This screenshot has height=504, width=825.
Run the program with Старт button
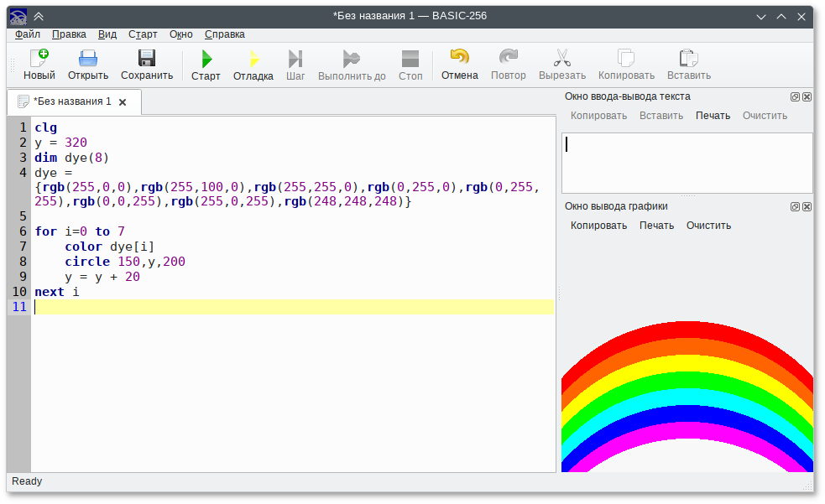(206, 65)
